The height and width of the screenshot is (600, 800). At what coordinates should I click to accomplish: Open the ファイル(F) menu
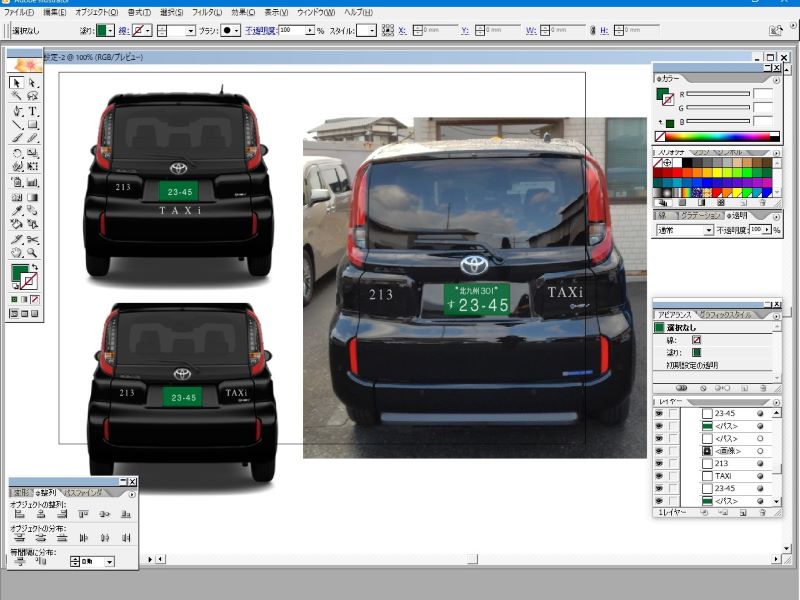(x=19, y=12)
